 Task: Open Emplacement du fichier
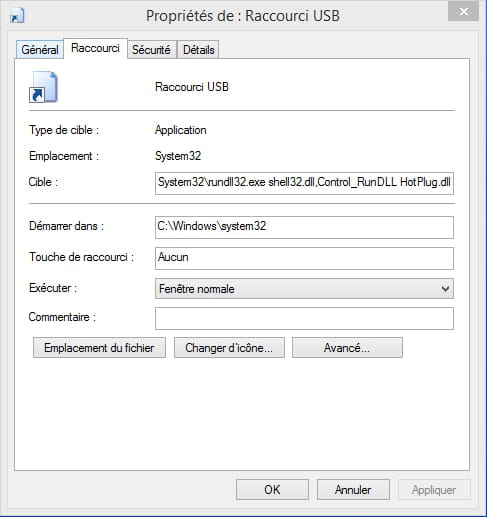point(99,348)
